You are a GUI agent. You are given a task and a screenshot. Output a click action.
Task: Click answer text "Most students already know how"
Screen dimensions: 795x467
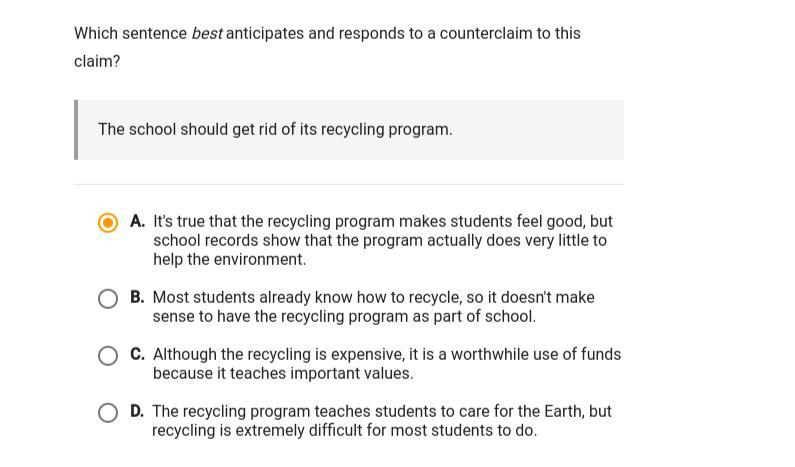373,307
